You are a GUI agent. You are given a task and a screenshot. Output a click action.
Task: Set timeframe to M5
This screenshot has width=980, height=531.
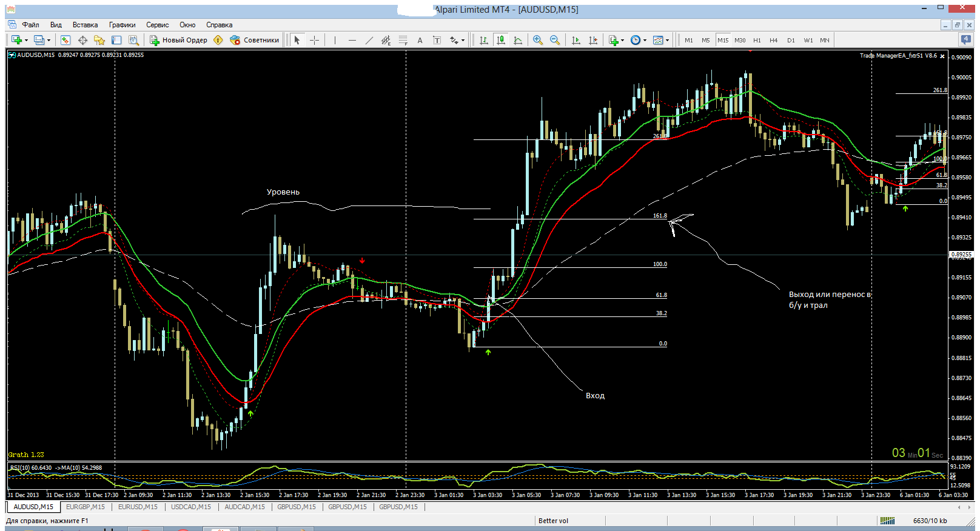point(706,40)
